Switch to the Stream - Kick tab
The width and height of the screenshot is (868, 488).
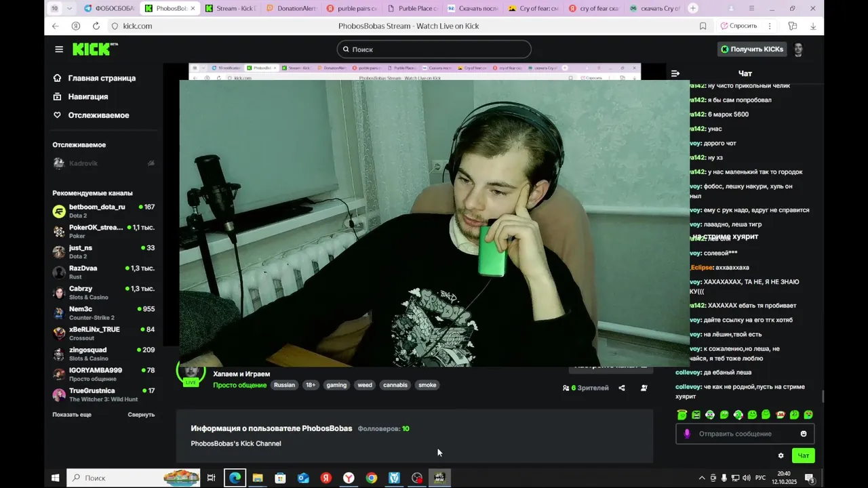(x=231, y=8)
